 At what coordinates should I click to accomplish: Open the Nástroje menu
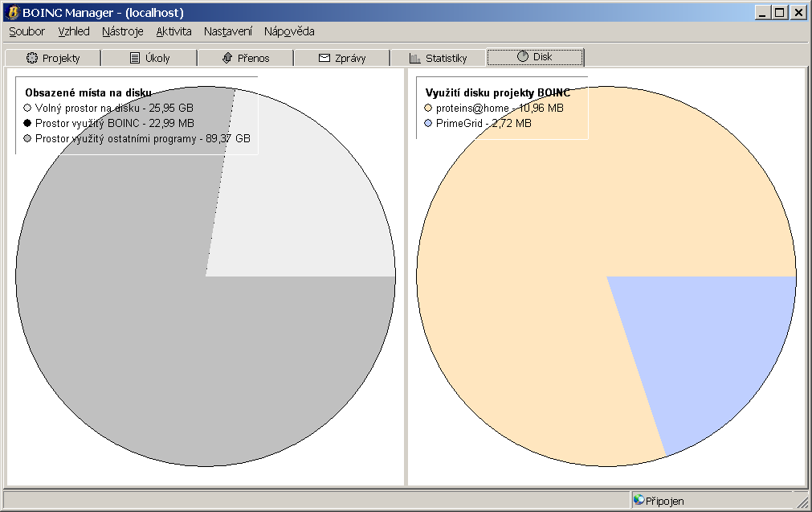click(x=123, y=31)
